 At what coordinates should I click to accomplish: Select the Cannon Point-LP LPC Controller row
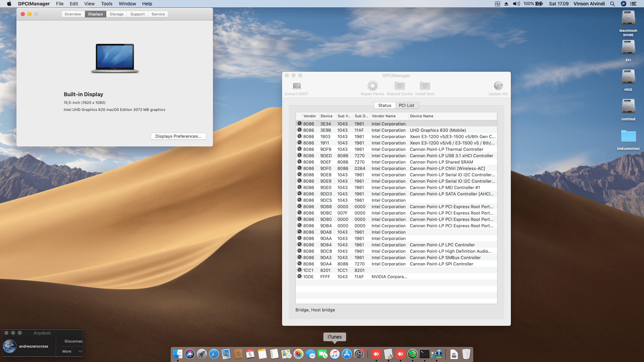(396, 245)
